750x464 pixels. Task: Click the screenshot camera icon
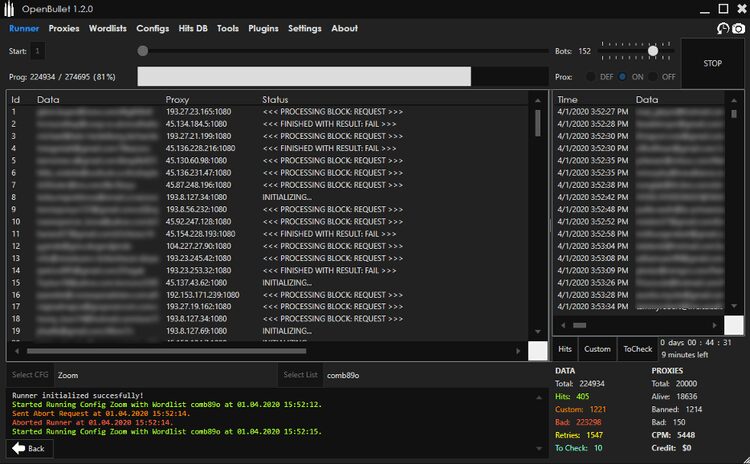tap(738, 29)
